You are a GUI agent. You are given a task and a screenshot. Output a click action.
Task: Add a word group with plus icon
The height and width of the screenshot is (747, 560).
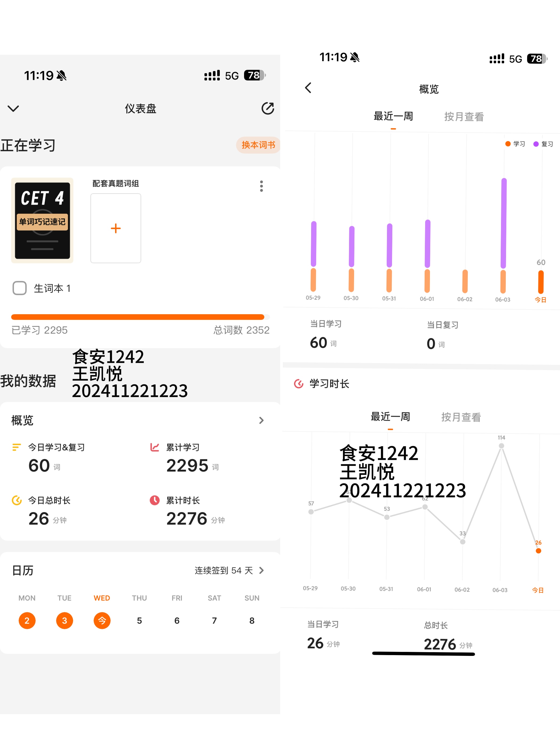tap(116, 228)
